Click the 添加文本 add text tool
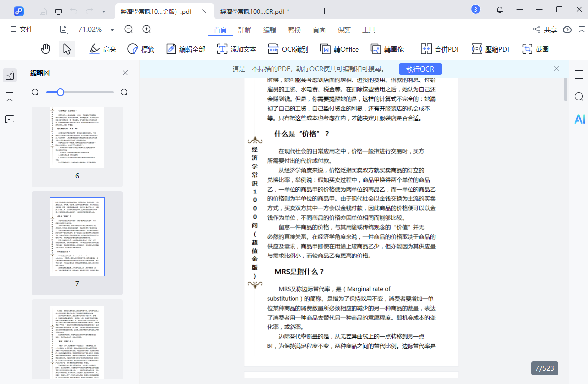The image size is (588, 384). click(236, 49)
